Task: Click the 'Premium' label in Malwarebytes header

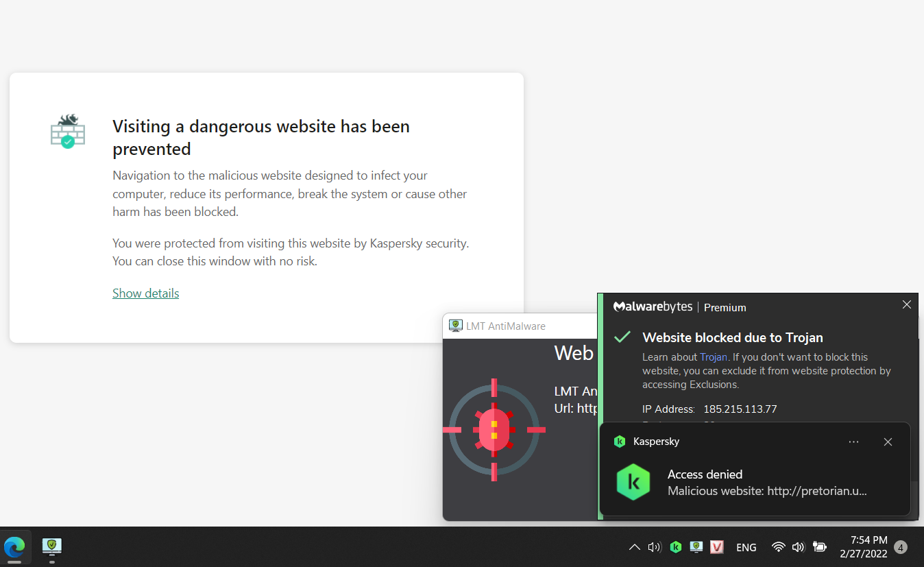Action: tap(725, 307)
